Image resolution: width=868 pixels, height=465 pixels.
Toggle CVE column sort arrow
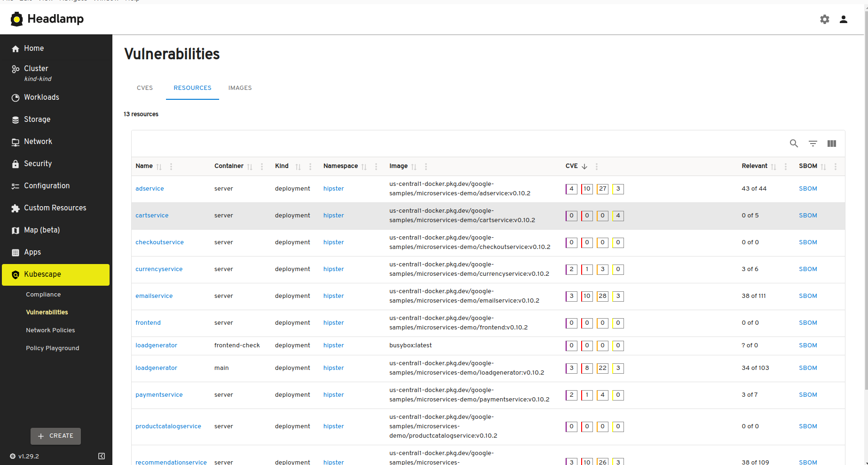(584, 167)
